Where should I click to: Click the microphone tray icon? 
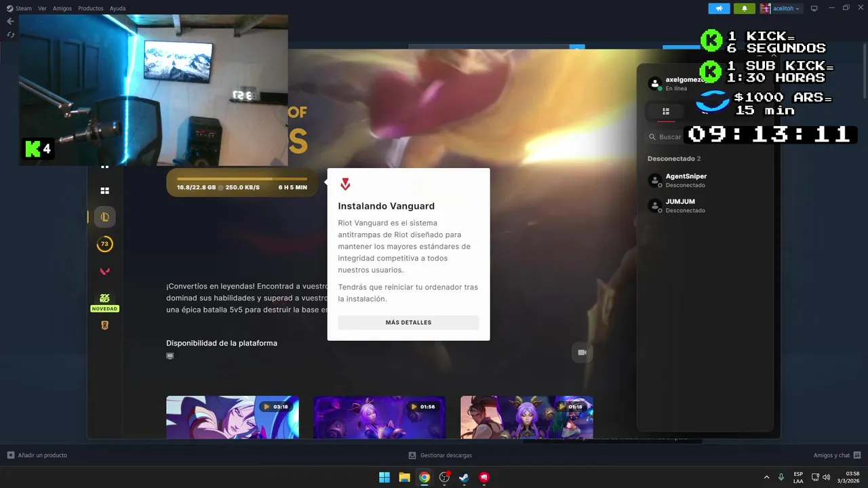781,477
